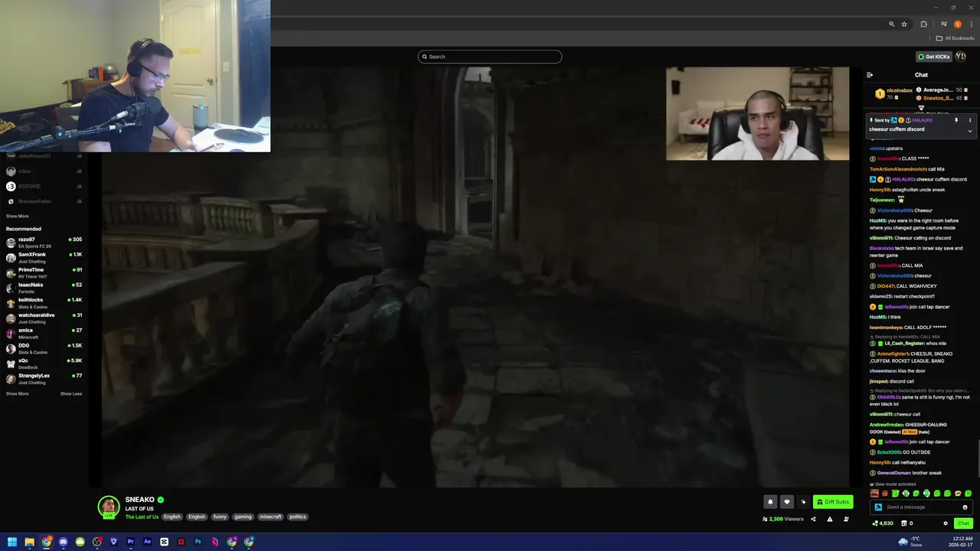Bookmark this page with the star icon

904,24
